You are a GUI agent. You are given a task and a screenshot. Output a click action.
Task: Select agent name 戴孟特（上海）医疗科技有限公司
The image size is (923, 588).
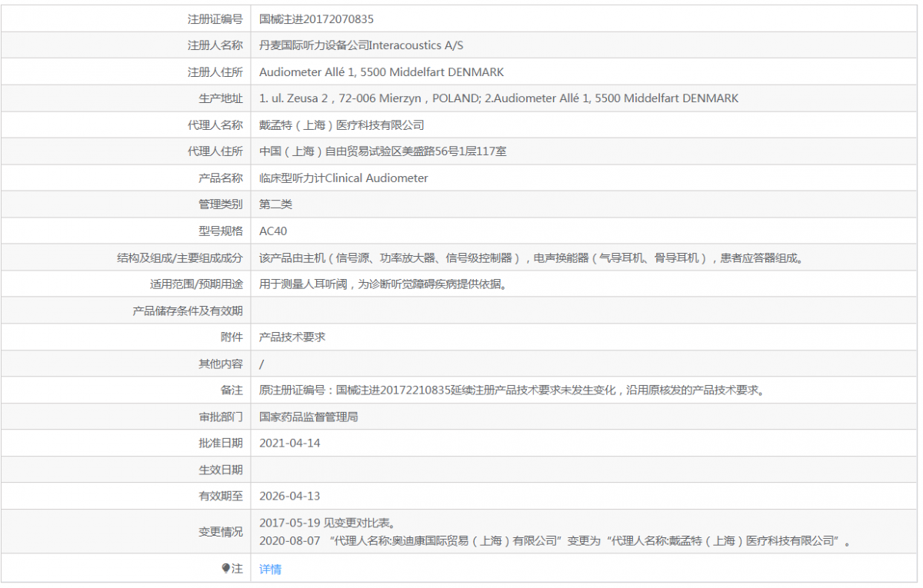pos(342,125)
